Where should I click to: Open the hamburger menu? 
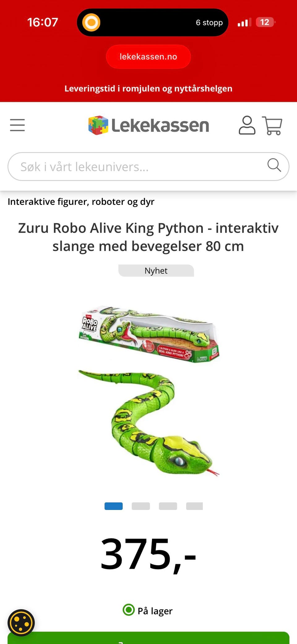(x=17, y=125)
